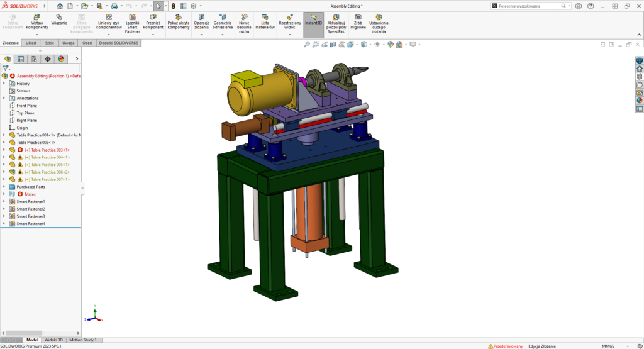Expand the Annotations tree node
This screenshot has width=644, height=349.
(x=4, y=98)
